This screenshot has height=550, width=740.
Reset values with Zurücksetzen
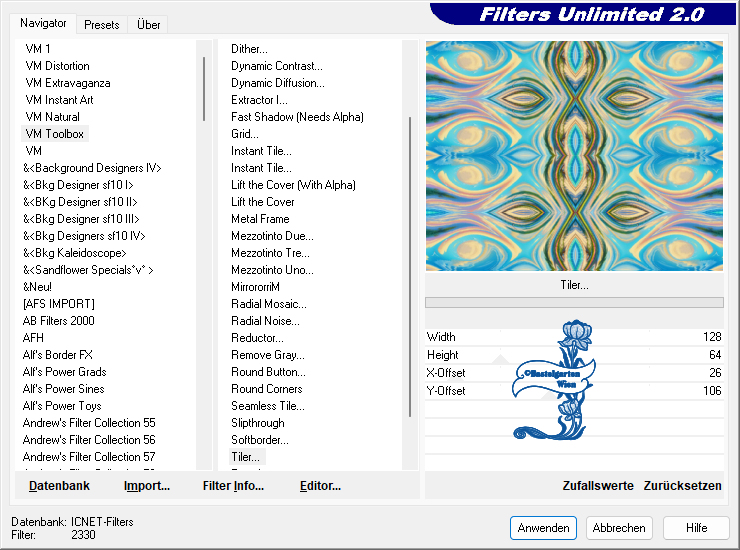click(682, 486)
